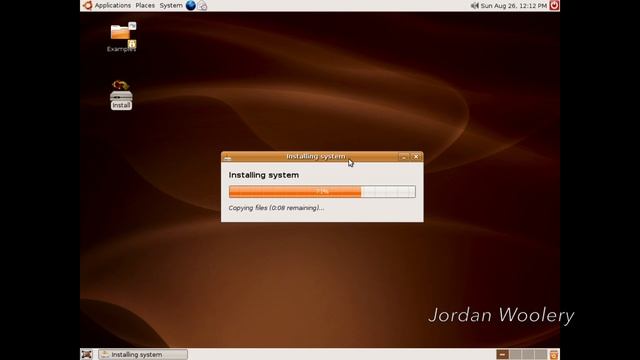Click the Installing system title bar
Screen dimensions: 640x360
pyautogui.click(x=322, y=157)
